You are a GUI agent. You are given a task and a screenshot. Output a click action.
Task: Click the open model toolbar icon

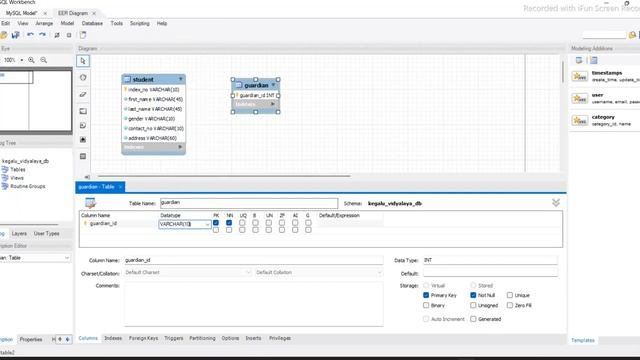point(4,35)
